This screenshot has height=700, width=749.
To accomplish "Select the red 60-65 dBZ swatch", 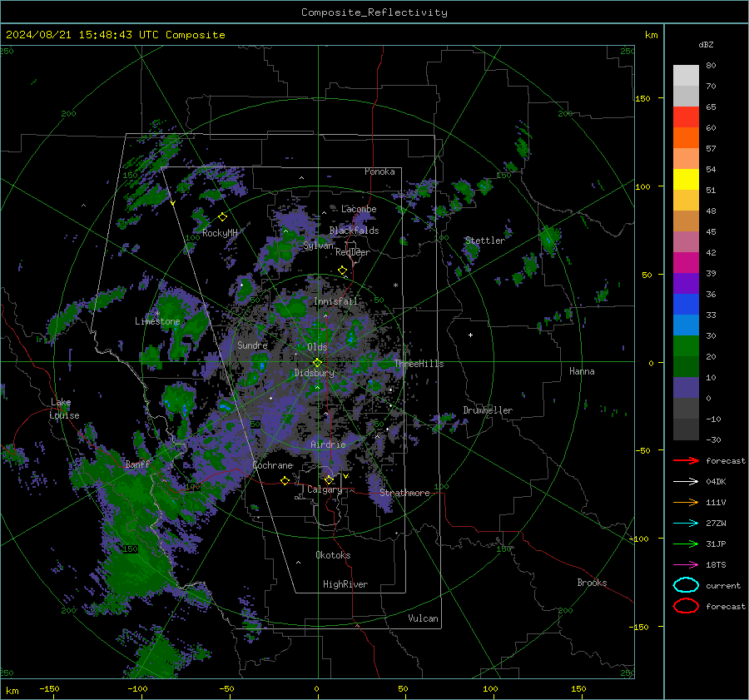I will (686, 117).
